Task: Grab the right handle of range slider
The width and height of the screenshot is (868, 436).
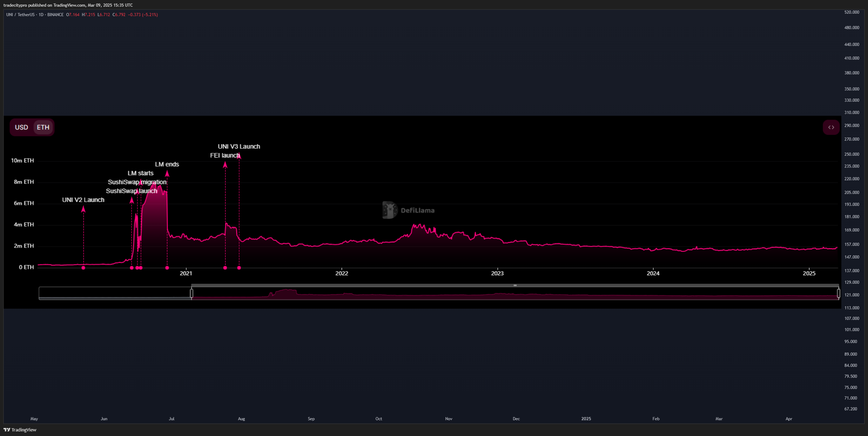Action: pos(839,293)
